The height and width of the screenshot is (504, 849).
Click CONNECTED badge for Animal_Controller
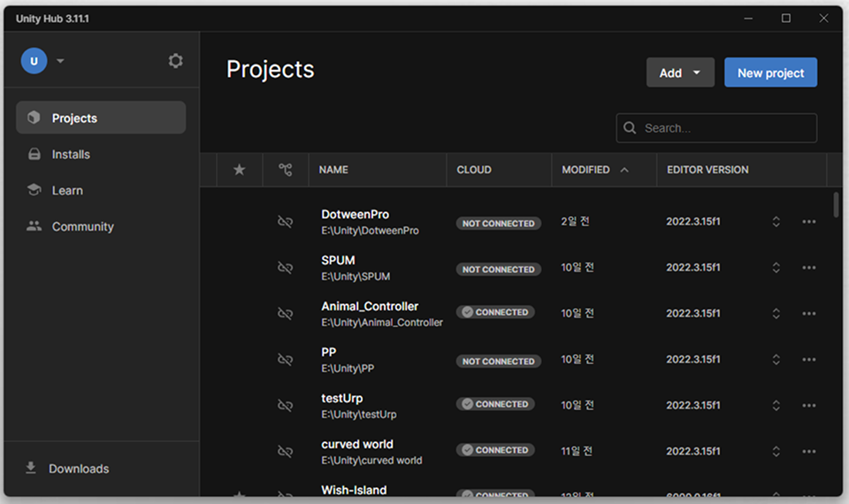tap(495, 312)
